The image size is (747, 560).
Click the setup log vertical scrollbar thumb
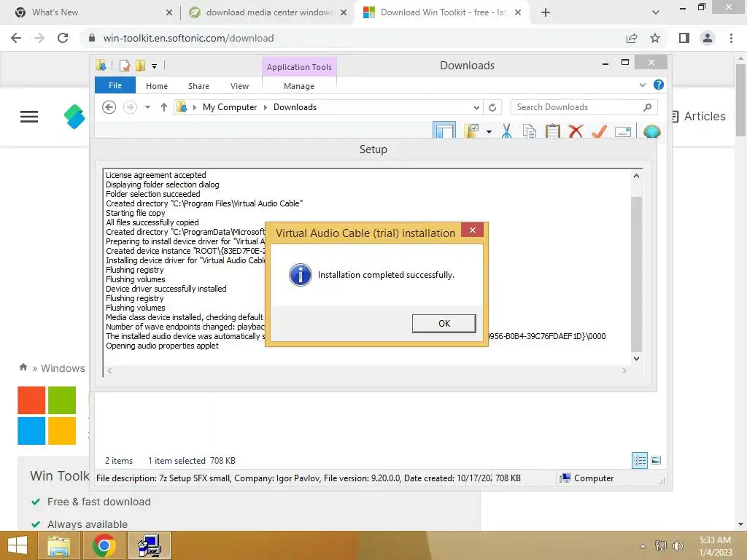636,274
